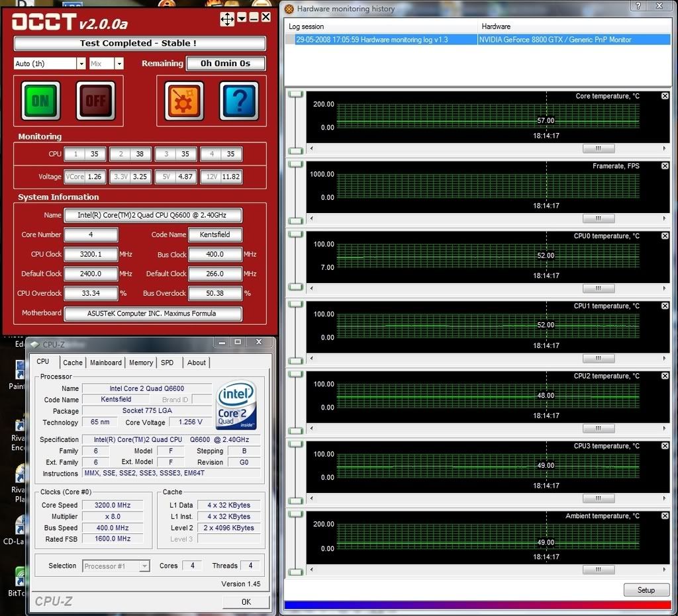Click the Core temperature vertical range slider top handle
678x616 pixels.
(x=295, y=94)
